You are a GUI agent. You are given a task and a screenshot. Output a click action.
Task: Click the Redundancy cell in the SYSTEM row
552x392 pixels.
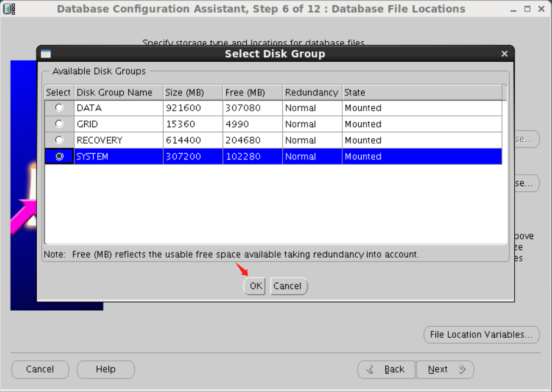[x=312, y=157]
